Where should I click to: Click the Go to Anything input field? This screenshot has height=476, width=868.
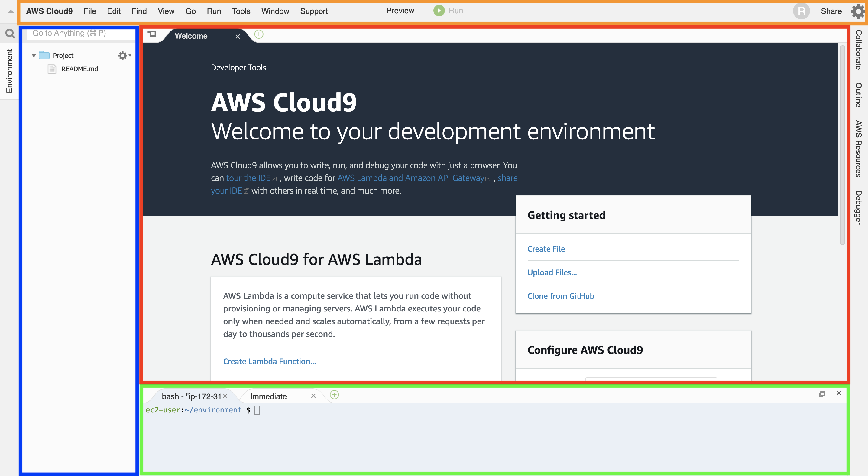[x=80, y=33]
